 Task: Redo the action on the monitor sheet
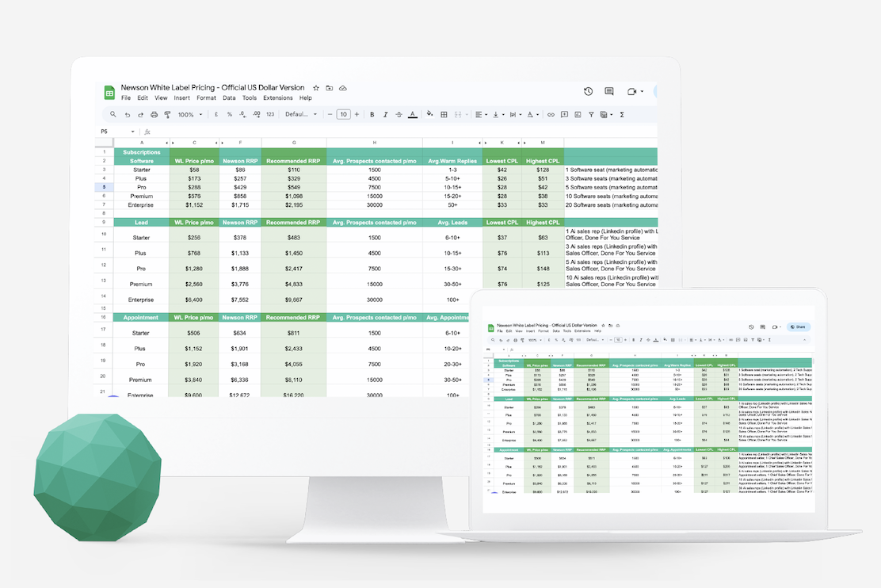click(140, 115)
